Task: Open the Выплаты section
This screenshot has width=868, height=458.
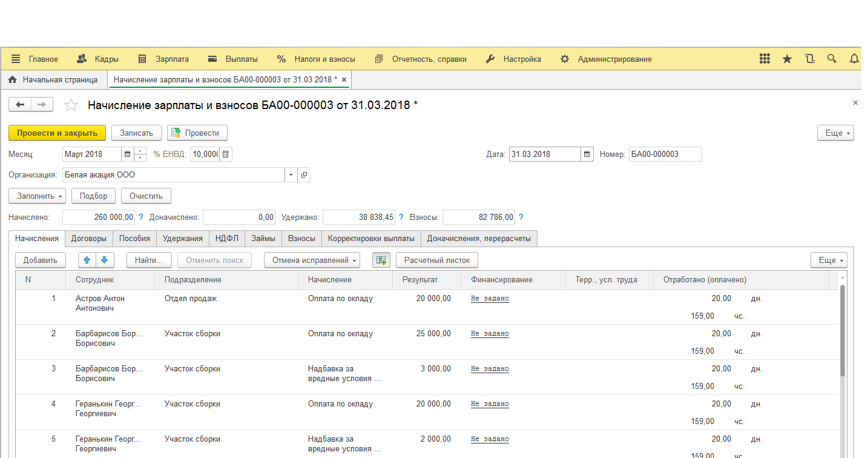Action: (233, 59)
